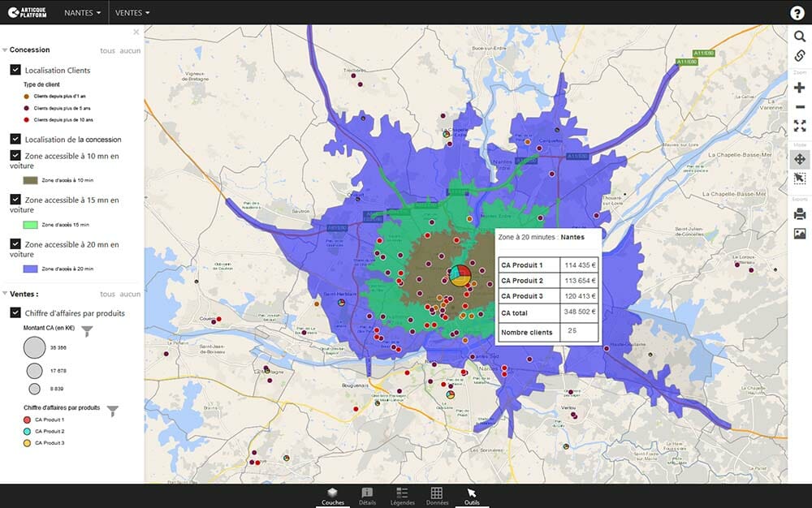This screenshot has height=508, width=812.
Task: Click the legend circle labeled 35 356
Action: click(35, 347)
